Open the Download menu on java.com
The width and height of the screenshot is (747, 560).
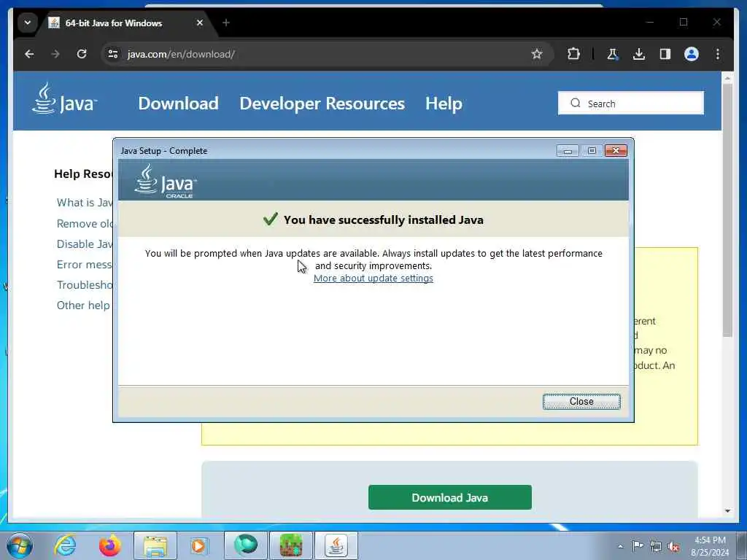(178, 104)
